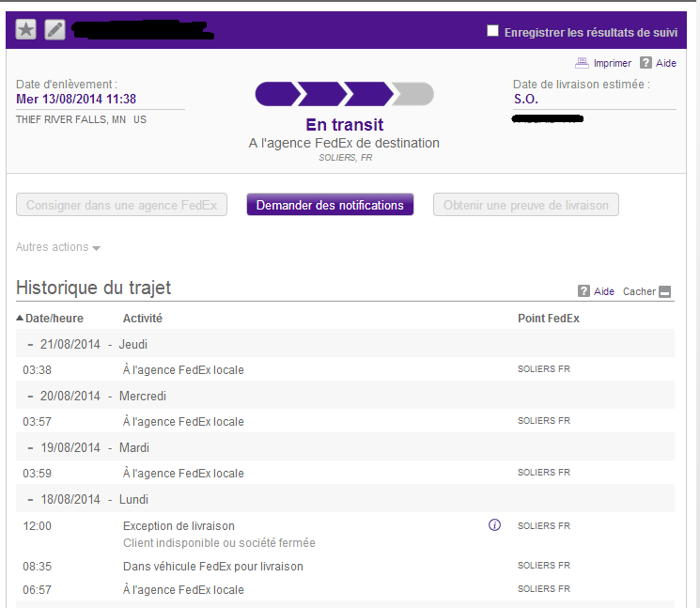700x608 pixels.
Task: Click A l'agence FedEx de destination text
Action: pyautogui.click(x=344, y=143)
